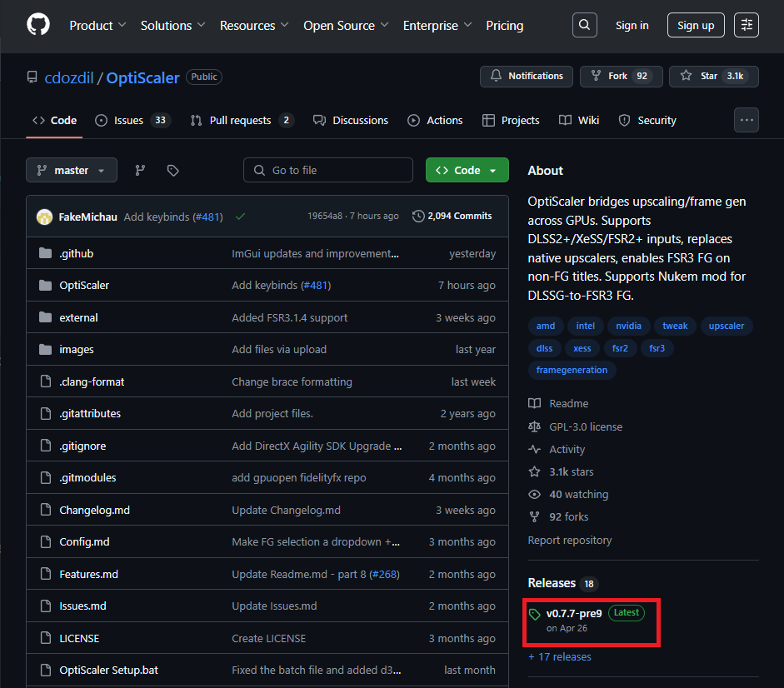Switch to the Pull requests tab
The height and width of the screenshot is (688, 784).
pyautogui.click(x=242, y=120)
